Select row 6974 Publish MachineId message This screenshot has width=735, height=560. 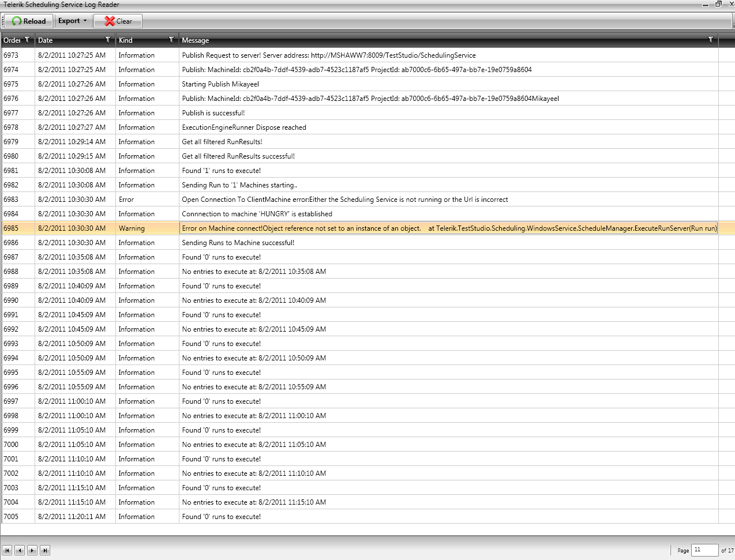point(357,70)
